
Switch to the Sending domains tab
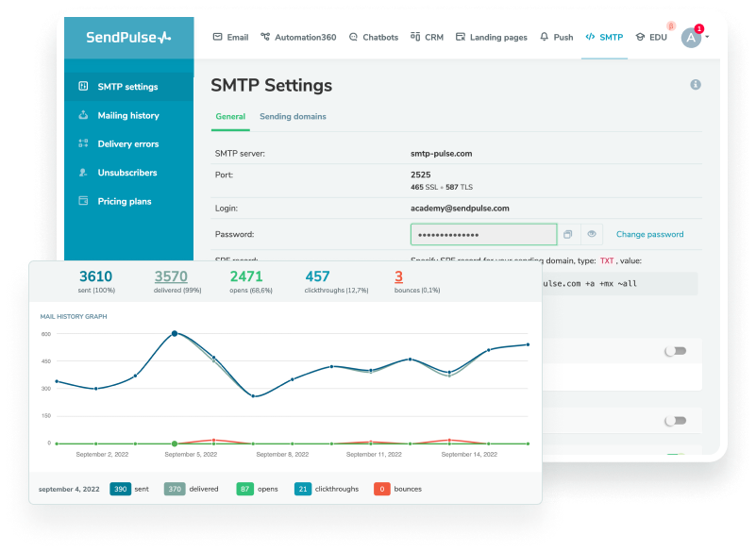[293, 117]
